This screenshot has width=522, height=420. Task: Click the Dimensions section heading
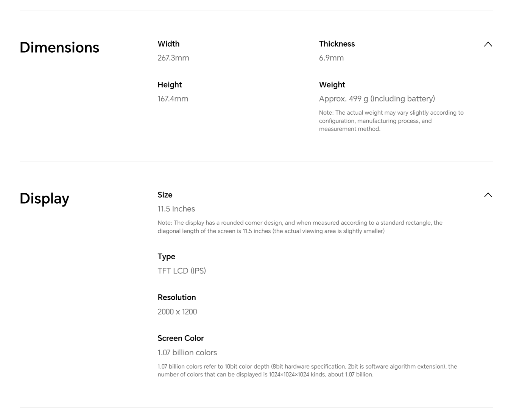coord(59,48)
